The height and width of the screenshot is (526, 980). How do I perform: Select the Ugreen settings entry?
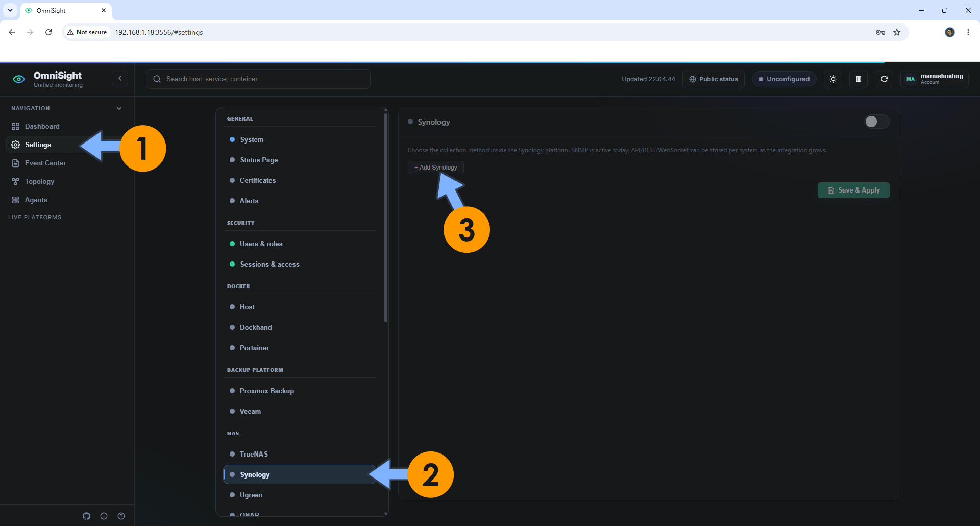(300, 495)
